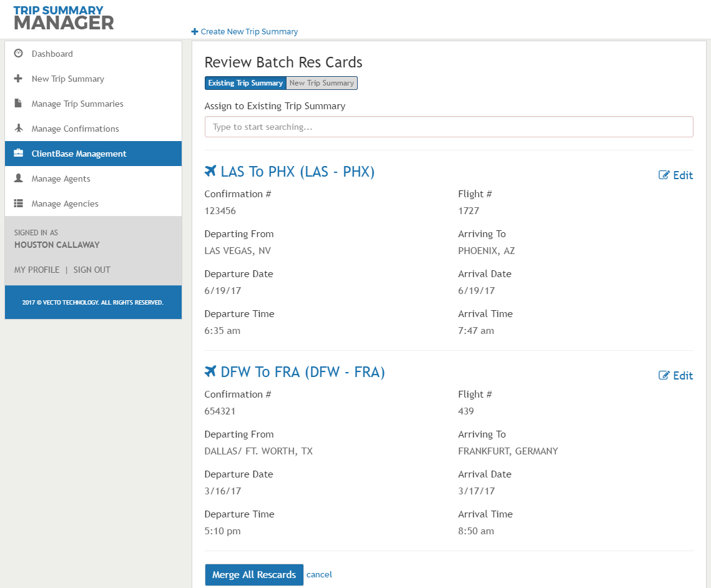Edit the DFW To FRA flight card

(676, 376)
